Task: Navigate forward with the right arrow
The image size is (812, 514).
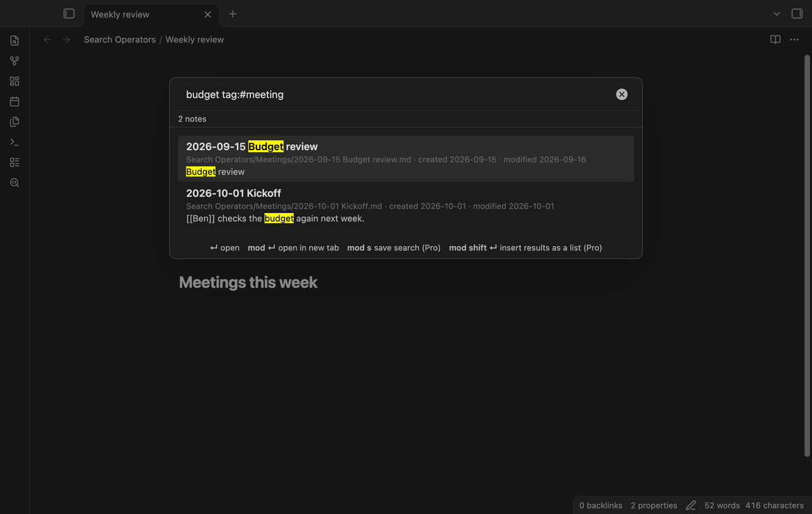Action: (x=66, y=40)
